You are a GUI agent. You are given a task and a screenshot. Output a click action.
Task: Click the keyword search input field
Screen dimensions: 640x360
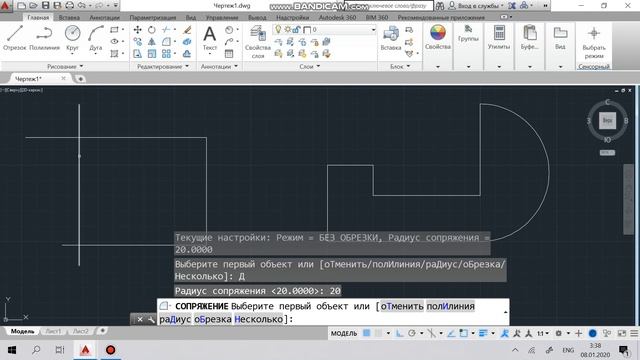click(x=389, y=6)
